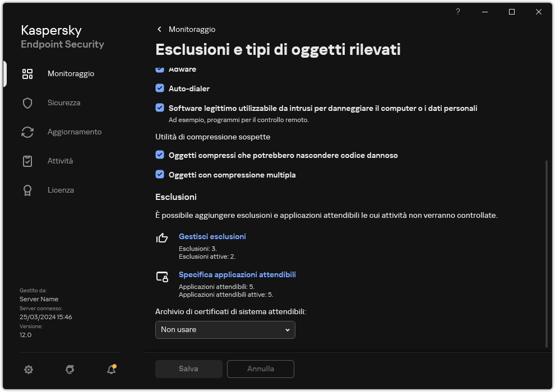Click the Aggiornamento refresh icon
Image resolution: width=555 pixels, height=392 pixels.
pos(27,132)
